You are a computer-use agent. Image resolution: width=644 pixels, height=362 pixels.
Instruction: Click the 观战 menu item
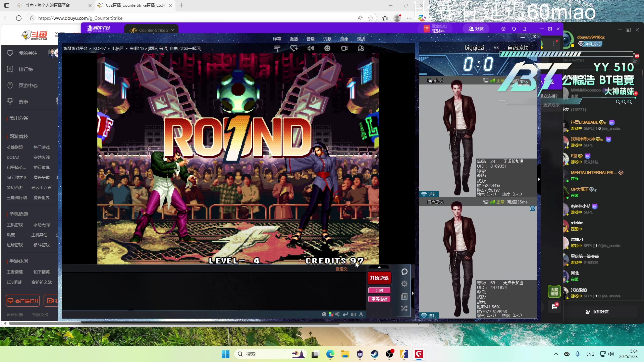[x=361, y=39]
